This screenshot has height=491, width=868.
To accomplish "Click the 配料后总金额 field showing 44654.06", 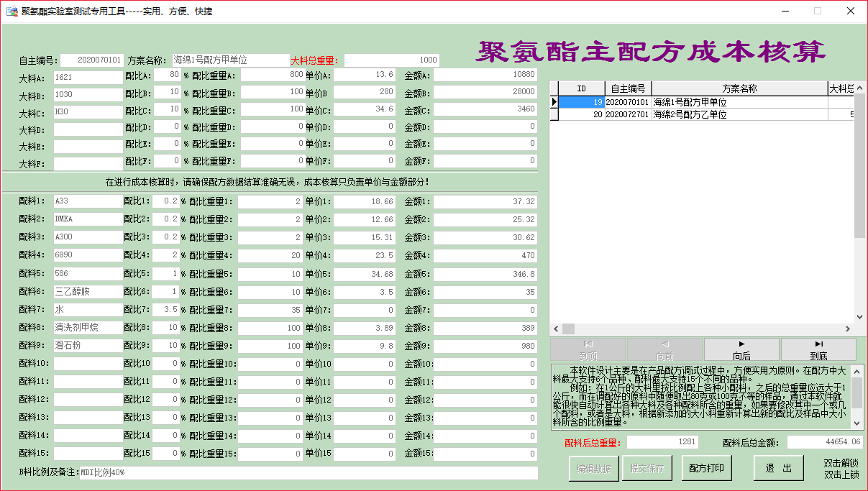I will point(825,443).
